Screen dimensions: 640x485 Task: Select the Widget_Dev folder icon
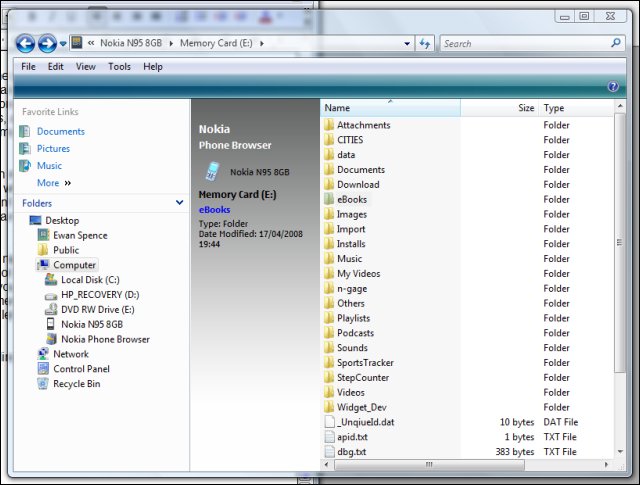[x=329, y=407]
